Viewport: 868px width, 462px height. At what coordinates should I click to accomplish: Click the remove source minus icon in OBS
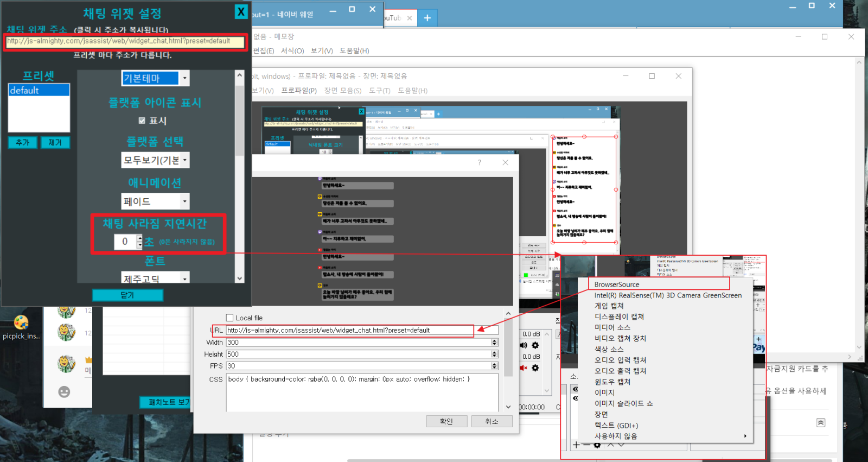[x=586, y=445]
